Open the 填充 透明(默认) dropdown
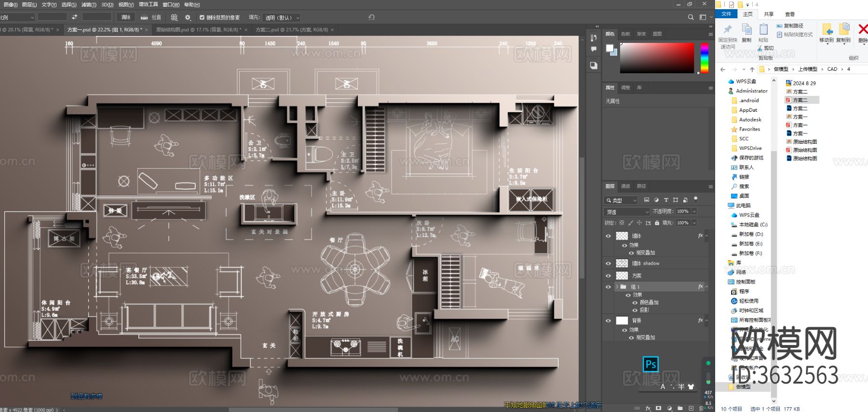The image size is (868, 412). pos(282,18)
